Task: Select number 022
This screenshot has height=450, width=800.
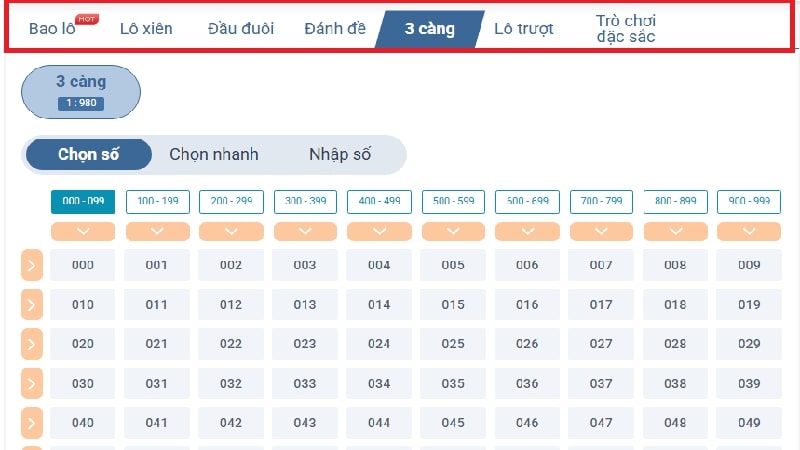Action: click(231, 344)
